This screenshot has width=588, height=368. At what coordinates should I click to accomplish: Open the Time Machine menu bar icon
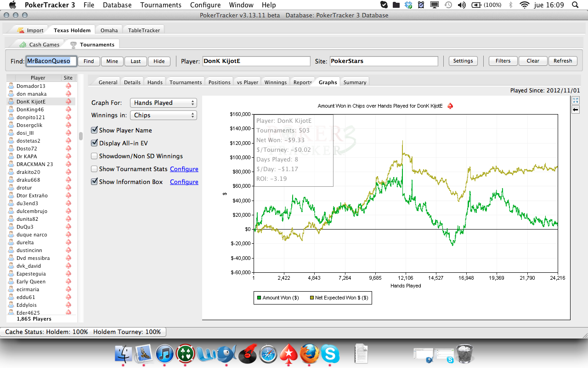448,5
